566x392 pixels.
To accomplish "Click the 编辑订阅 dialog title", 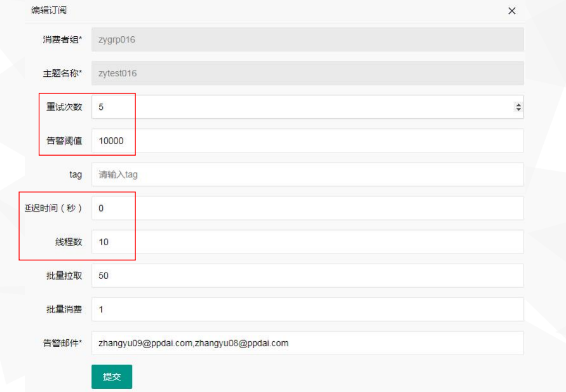I will (49, 10).
